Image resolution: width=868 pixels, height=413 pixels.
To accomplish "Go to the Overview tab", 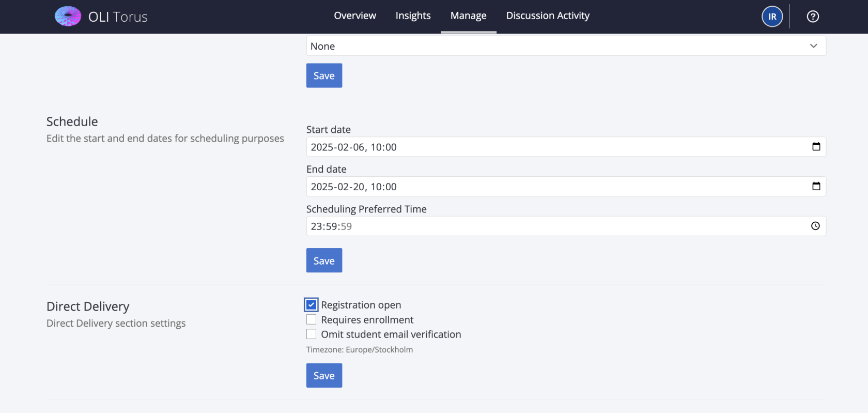I will point(355,16).
